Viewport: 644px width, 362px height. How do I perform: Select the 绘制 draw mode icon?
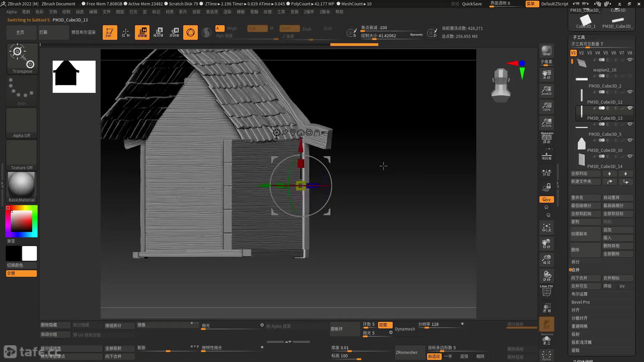pyautogui.click(x=126, y=33)
